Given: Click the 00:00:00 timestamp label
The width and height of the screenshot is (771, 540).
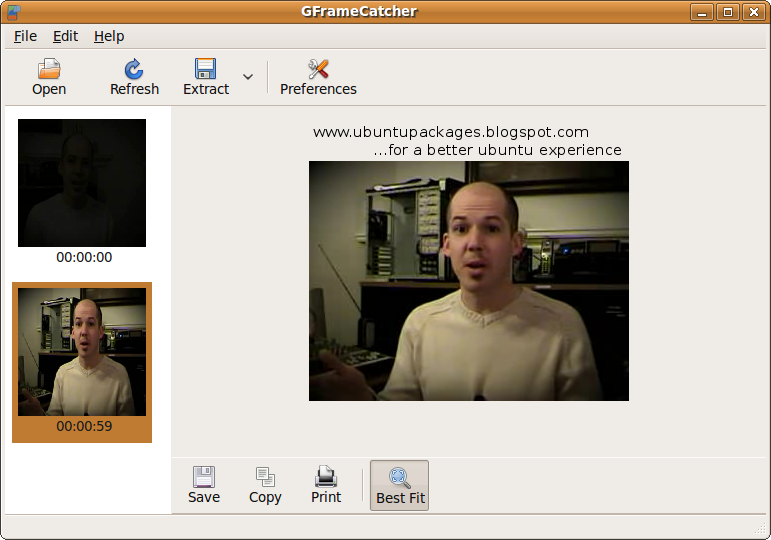Looking at the screenshot, I should coord(84,257).
